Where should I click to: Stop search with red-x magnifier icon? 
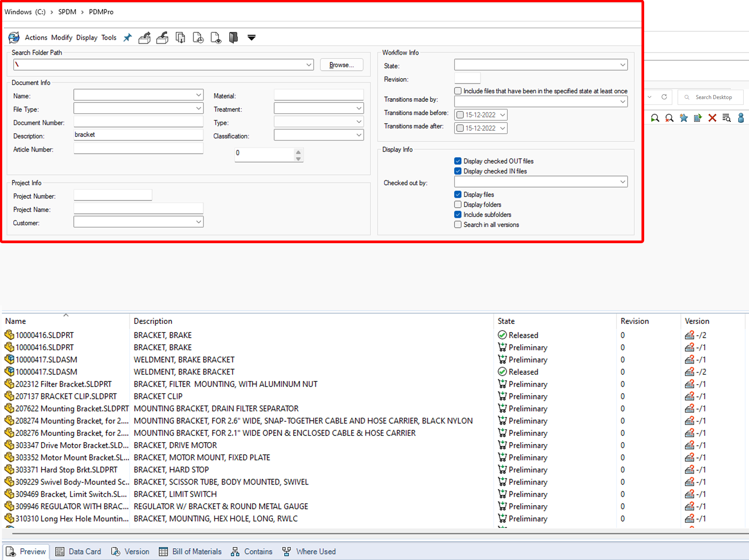click(669, 118)
